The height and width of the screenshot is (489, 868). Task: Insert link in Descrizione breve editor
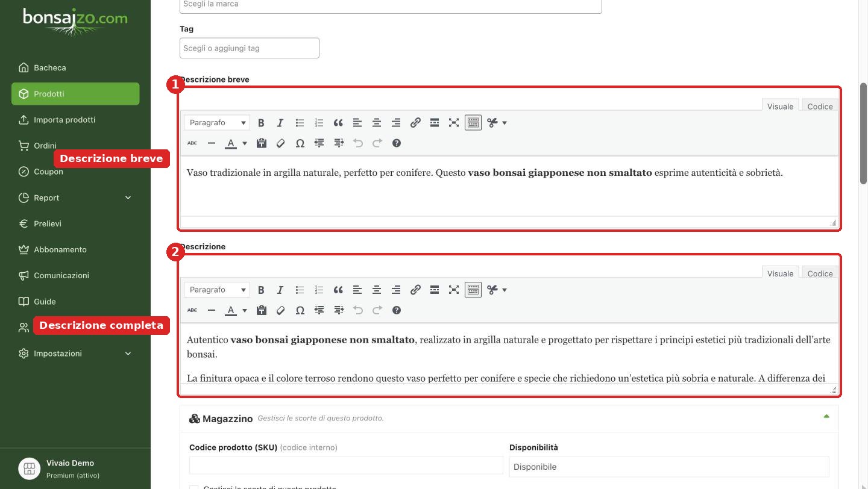pos(415,123)
